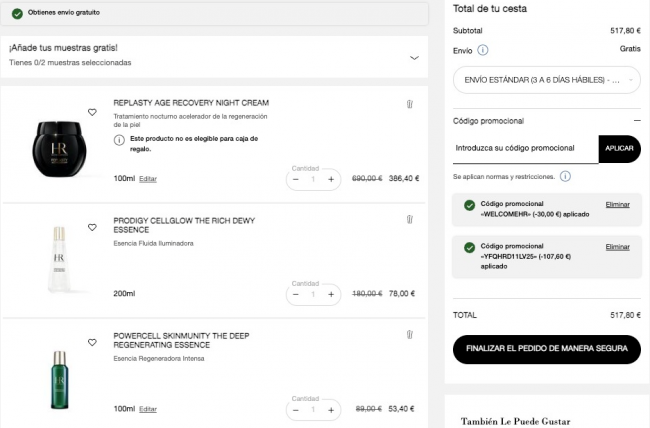Eliminate the YFQHRD11LV25 promo code

pos(617,246)
